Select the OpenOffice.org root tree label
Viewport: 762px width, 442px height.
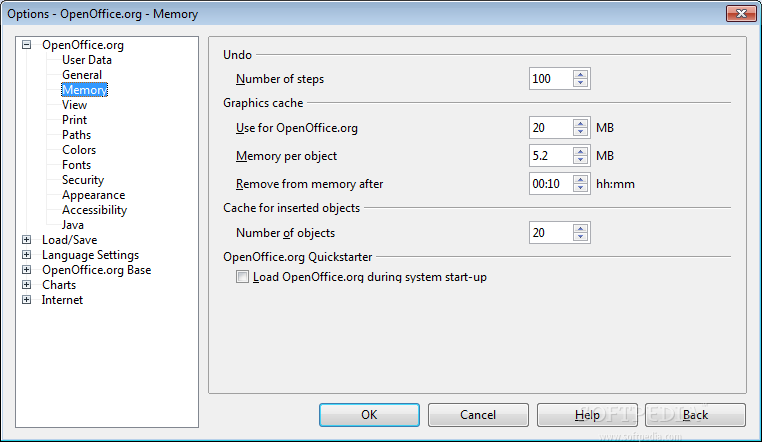tap(83, 45)
